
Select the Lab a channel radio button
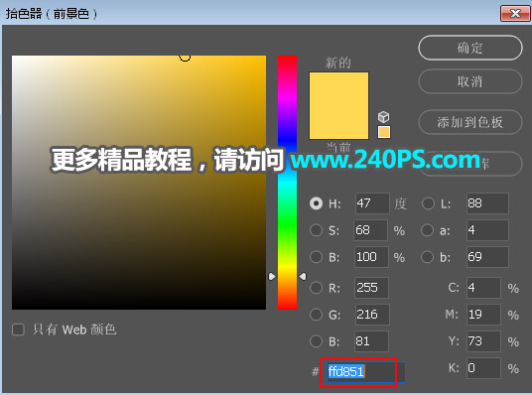[x=428, y=230]
